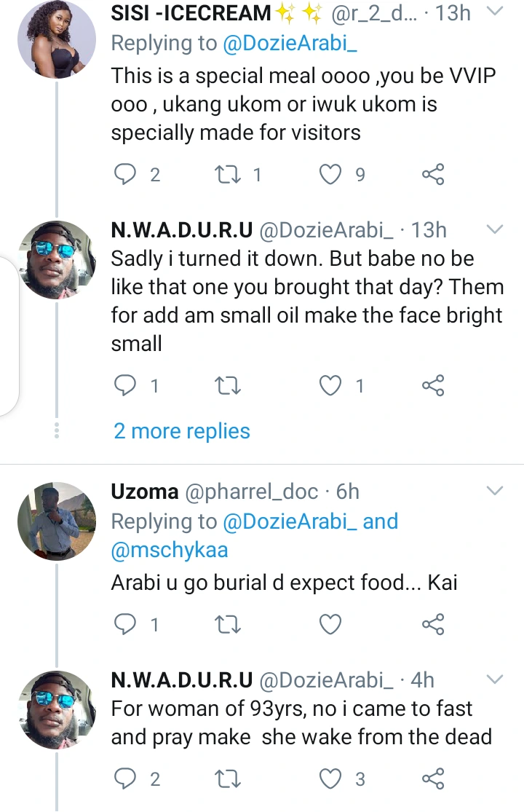Show 2 more replies
524x812 pixels.
coord(182,431)
